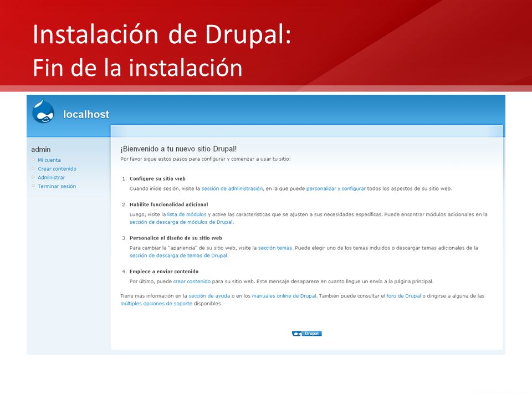Visit manuales online de Drupal link
Image resolution: width=532 pixels, height=399 pixels.
tap(284, 296)
